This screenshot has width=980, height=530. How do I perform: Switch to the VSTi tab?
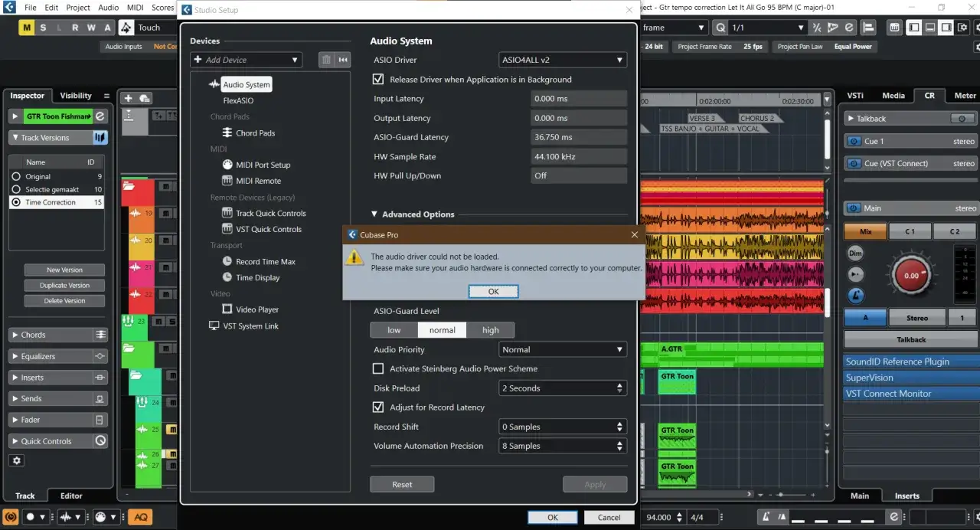tap(855, 96)
